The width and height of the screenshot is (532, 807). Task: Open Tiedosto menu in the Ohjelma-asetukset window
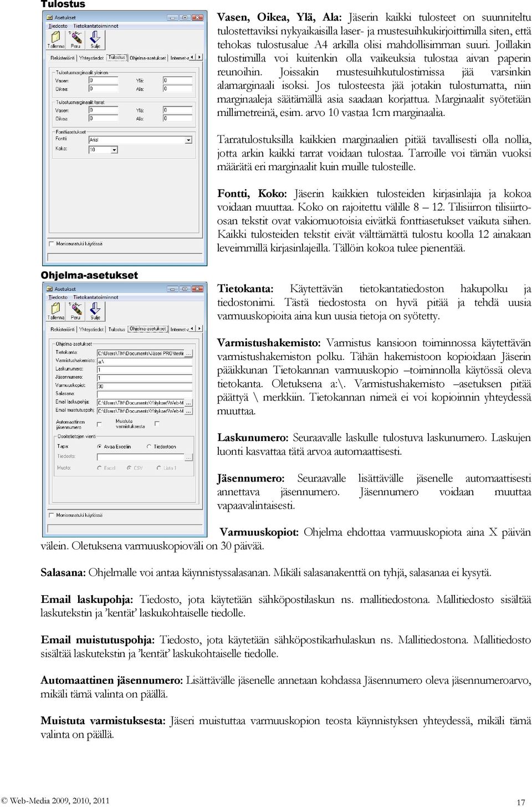(x=58, y=297)
